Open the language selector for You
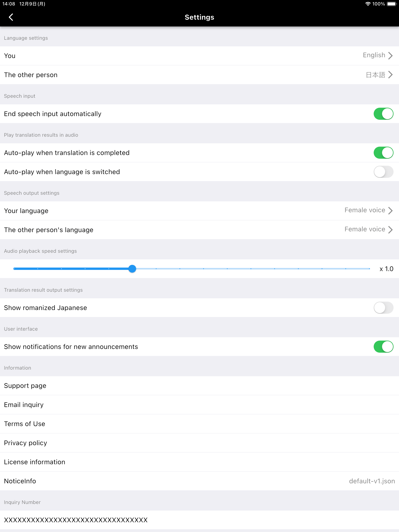 pos(199,55)
